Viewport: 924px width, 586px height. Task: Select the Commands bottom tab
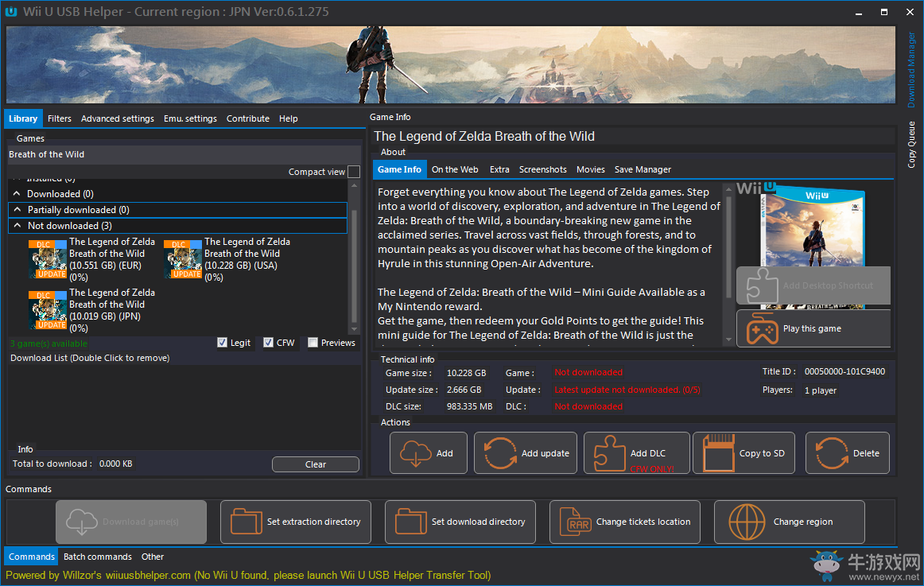(32, 557)
